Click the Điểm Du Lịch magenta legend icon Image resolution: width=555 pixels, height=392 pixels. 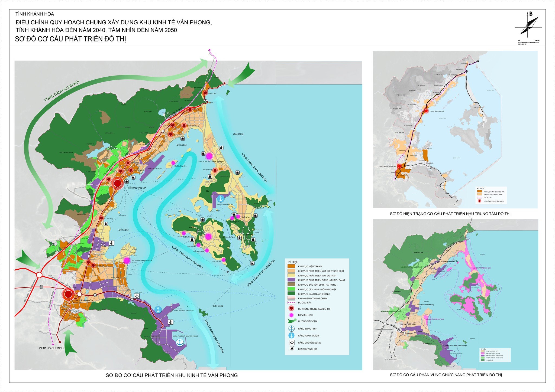(291, 315)
